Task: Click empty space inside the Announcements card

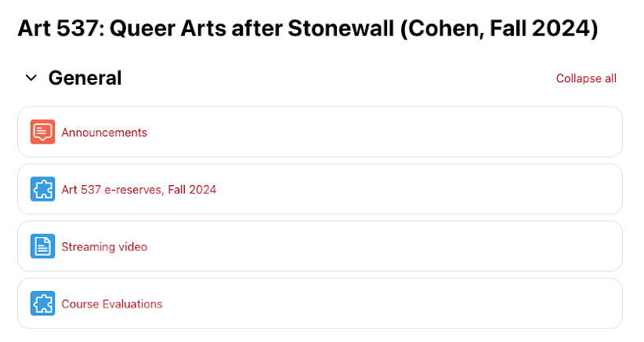Action: tap(392, 132)
